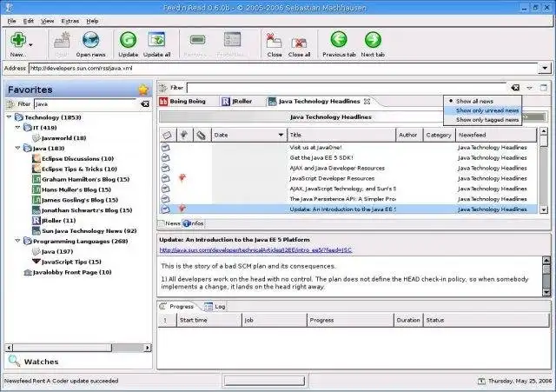The height and width of the screenshot is (392, 556).
Task: Click the Address URL input field
Action: pyautogui.click(x=283, y=68)
